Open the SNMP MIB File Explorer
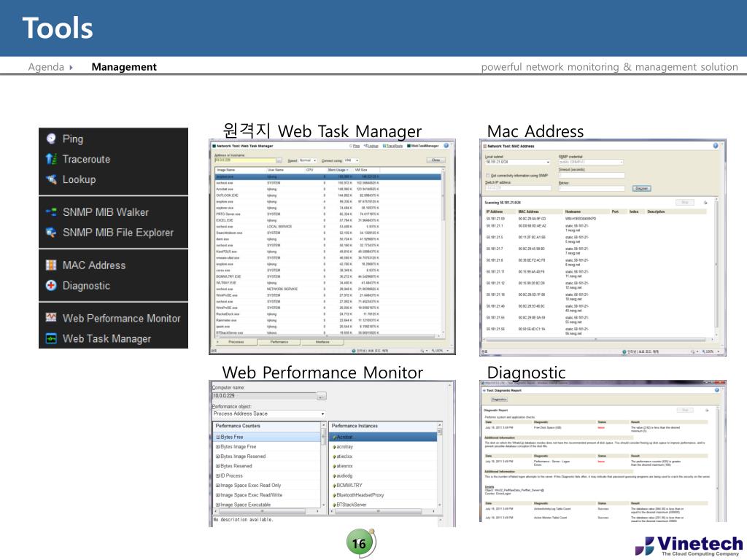Viewport: 747px width, 560px height. 117,233
